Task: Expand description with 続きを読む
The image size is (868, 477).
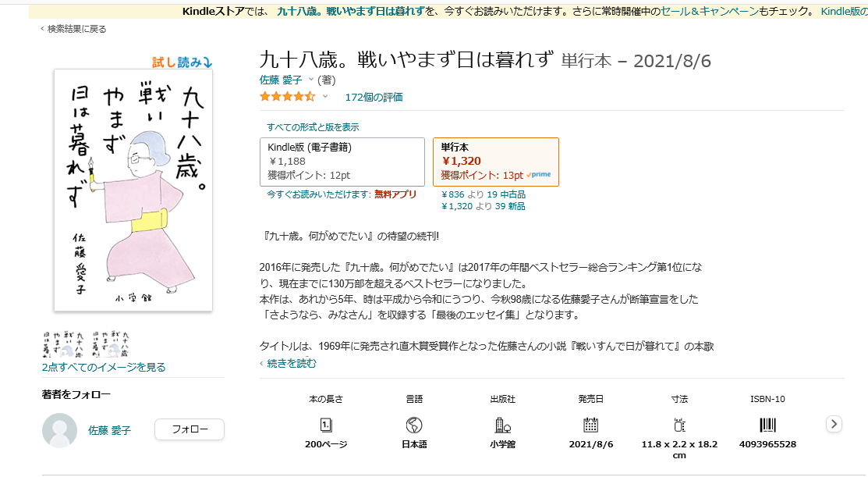Action: point(292,364)
